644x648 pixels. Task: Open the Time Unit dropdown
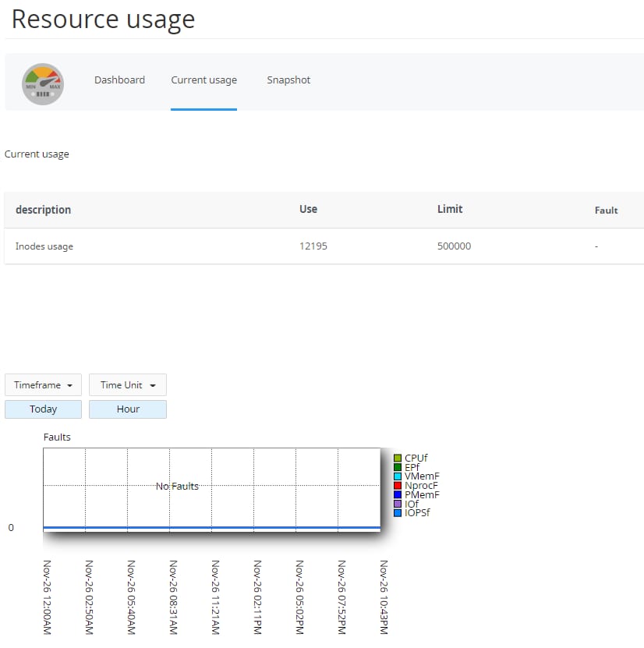(127, 384)
